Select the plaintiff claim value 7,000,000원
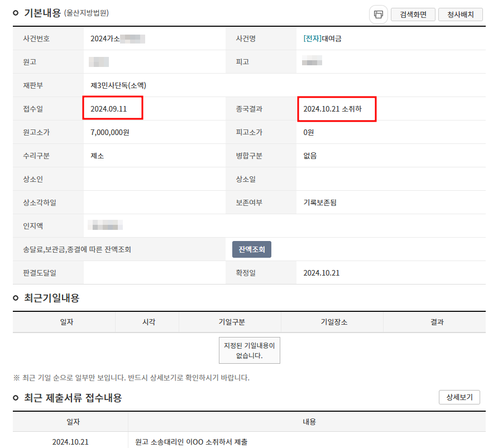Image resolution: width=493 pixels, height=448 pixels. [x=110, y=132]
